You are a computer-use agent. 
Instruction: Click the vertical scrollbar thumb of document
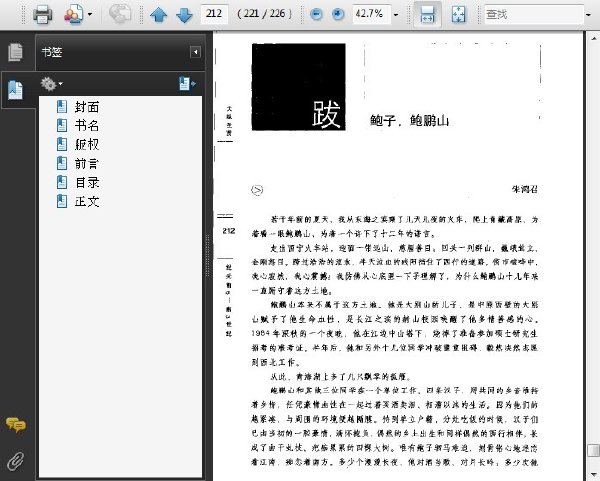pyautogui.click(x=594, y=450)
